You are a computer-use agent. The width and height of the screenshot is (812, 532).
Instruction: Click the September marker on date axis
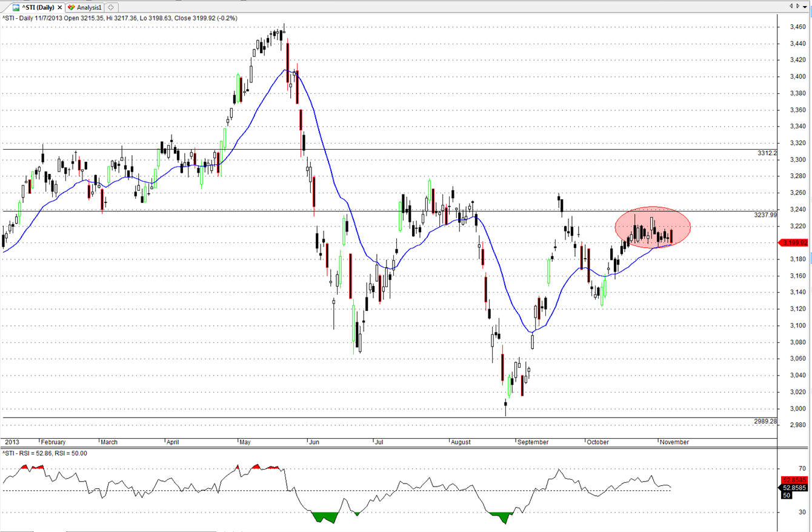click(533, 442)
